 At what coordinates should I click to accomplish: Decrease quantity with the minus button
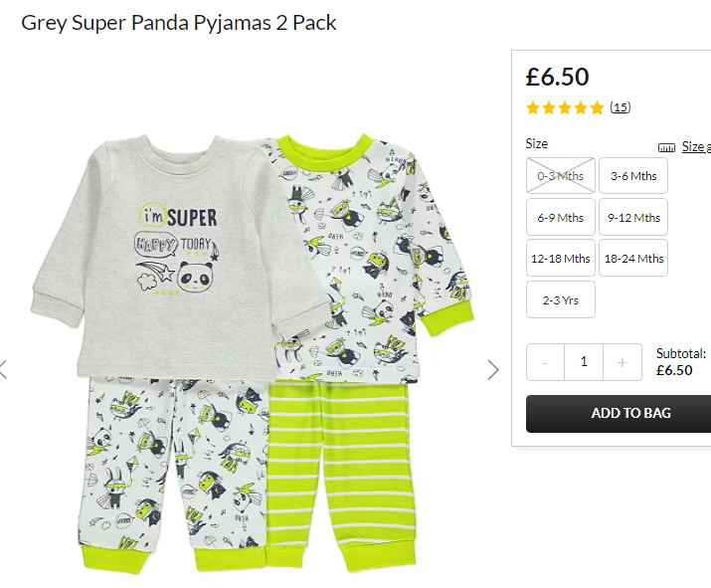546,362
